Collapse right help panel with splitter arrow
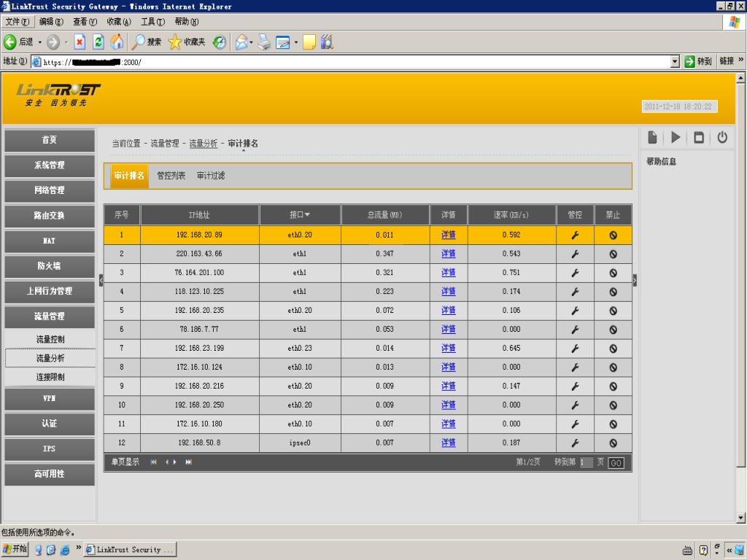This screenshot has width=747, height=560. coord(635,281)
